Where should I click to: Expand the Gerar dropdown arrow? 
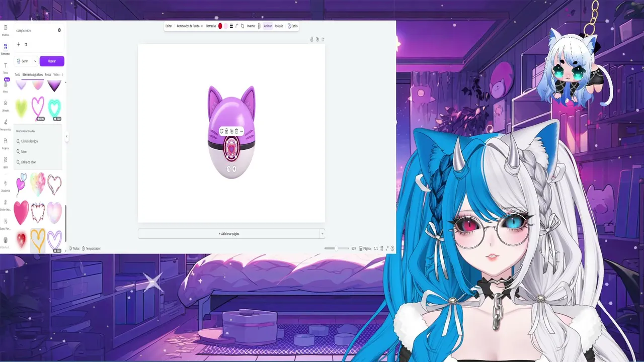point(35,61)
